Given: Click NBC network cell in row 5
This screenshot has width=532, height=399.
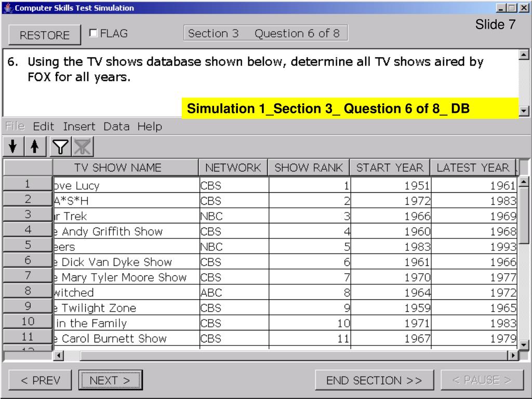Looking at the screenshot, I should point(234,246).
